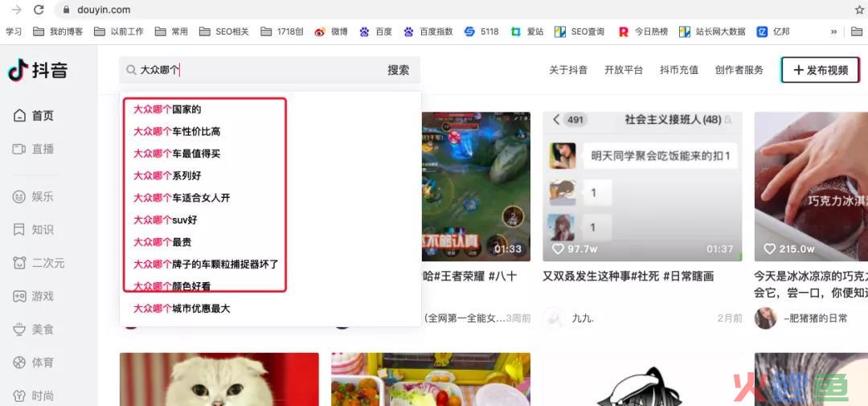Open the 站长网大数据 bookmark
The width and height of the screenshot is (868, 406).
(x=712, y=31)
